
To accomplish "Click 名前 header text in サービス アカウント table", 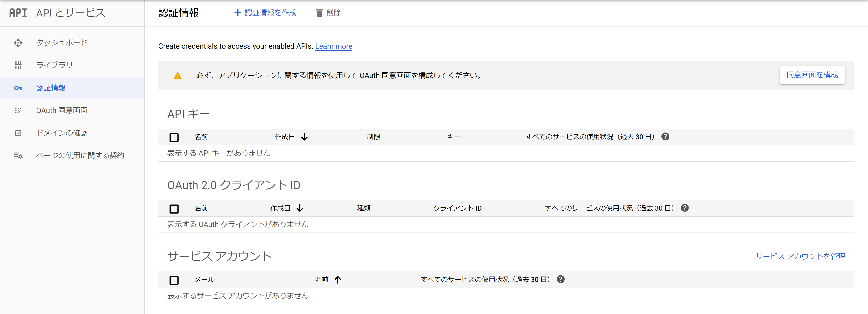I will coord(322,280).
